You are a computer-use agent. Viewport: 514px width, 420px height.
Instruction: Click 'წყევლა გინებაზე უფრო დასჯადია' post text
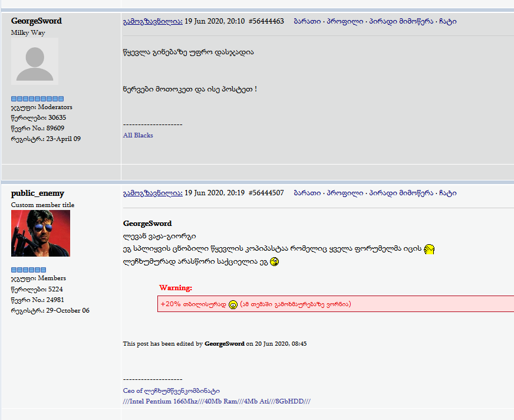pyautogui.click(x=189, y=52)
